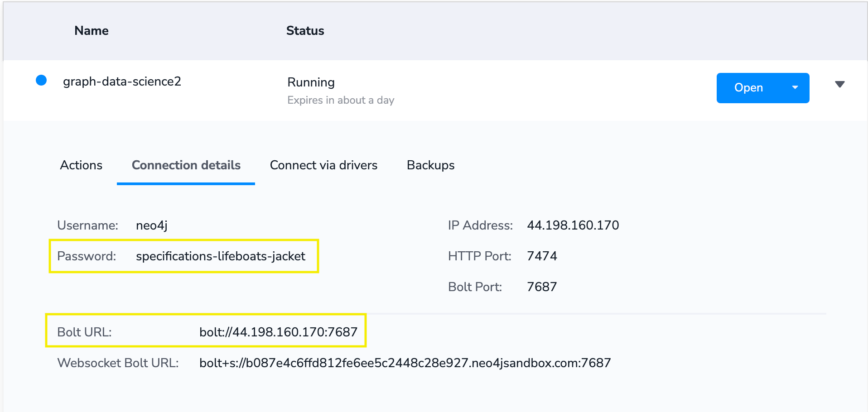Open the Connect via drivers tab
Image resolution: width=868 pixels, height=412 pixels.
click(x=323, y=165)
